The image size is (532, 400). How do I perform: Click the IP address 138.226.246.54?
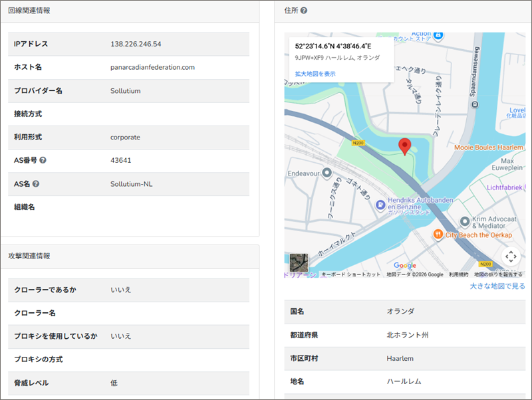pyautogui.click(x=136, y=44)
